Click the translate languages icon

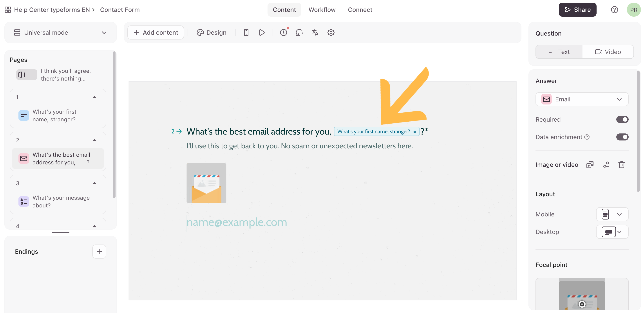tap(315, 32)
